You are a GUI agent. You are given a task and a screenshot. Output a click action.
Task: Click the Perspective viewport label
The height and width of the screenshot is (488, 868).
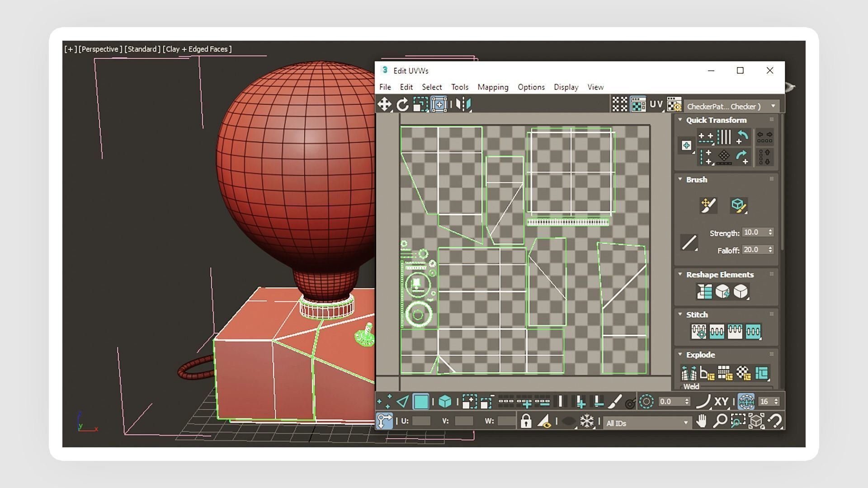[x=100, y=49]
